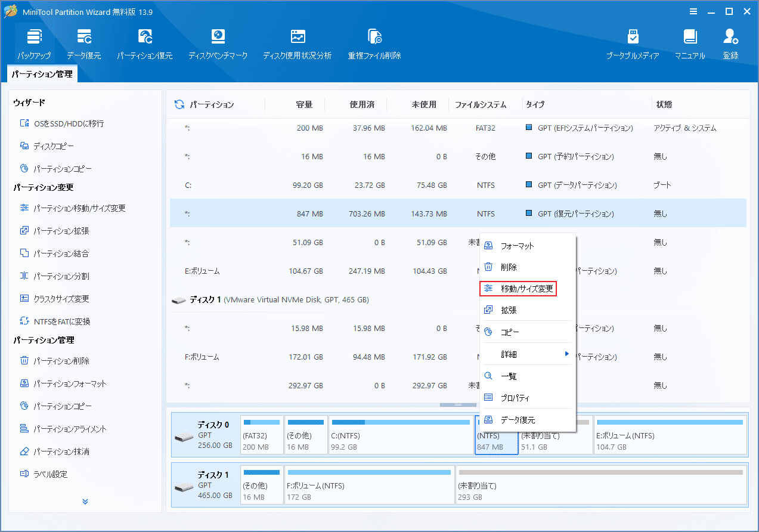Sort by the ファイルシステム column header
The height and width of the screenshot is (532, 759).
(481, 104)
